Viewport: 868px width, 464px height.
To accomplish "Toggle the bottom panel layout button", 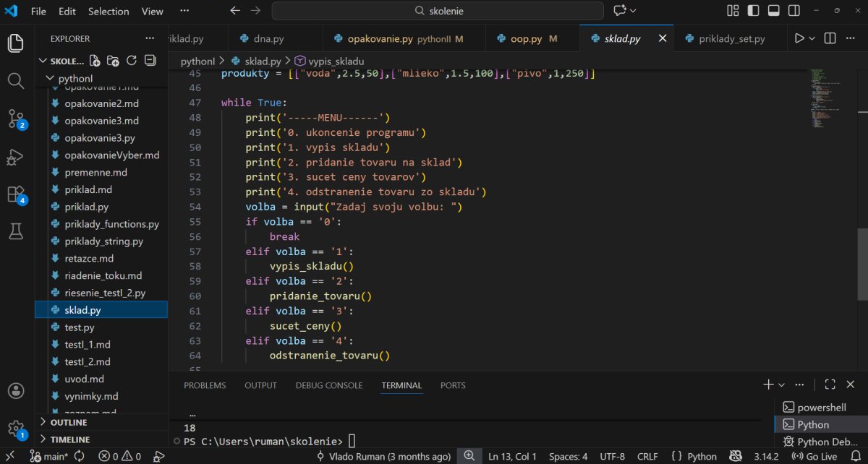I will (773, 11).
